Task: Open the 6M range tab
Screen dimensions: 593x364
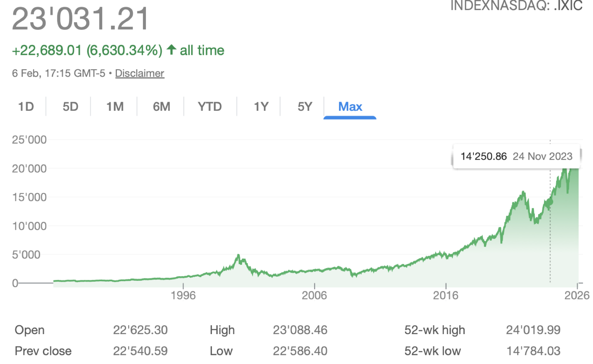Action: click(x=161, y=107)
